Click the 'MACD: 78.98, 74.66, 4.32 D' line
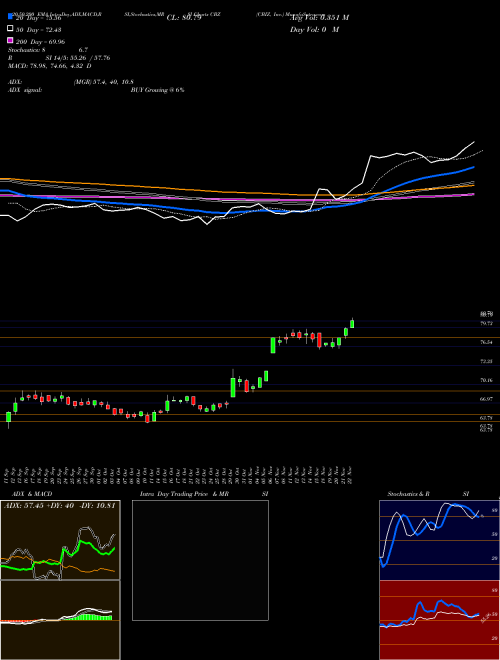Image resolution: width=500 pixels, height=660 pixels. [x=50, y=66]
